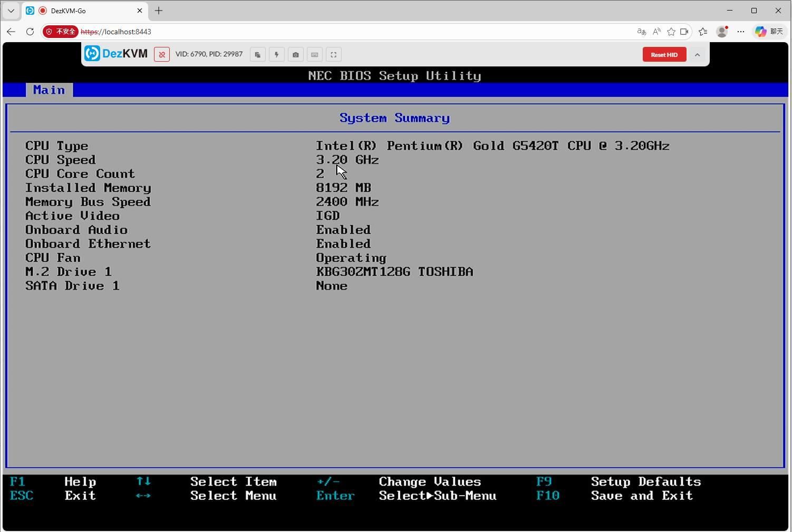This screenshot has height=532, width=792.
Task: Open the clipboard paste tool
Action: click(x=258, y=54)
